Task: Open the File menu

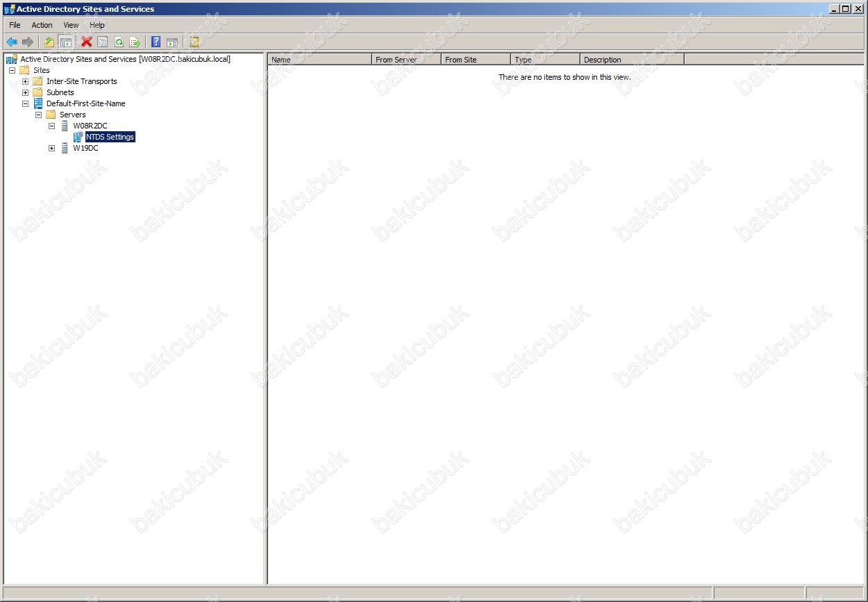Action: click(15, 25)
